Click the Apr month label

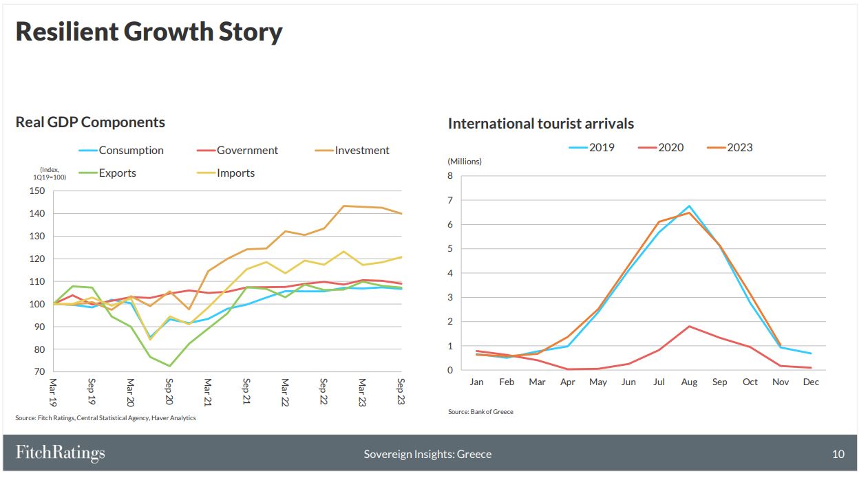[568, 382]
